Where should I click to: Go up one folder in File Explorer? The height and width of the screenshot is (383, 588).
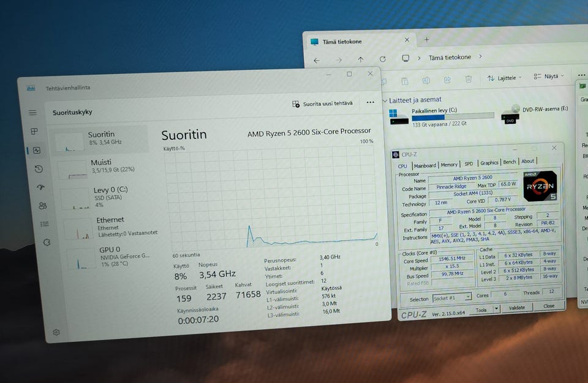pyautogui.click(x=360, y=59)
